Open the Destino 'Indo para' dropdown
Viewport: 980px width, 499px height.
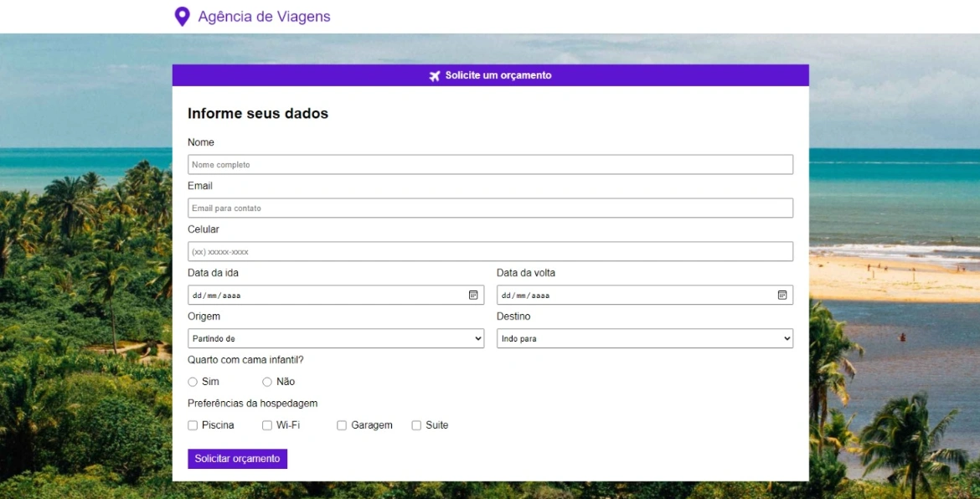tap(644, 339)
